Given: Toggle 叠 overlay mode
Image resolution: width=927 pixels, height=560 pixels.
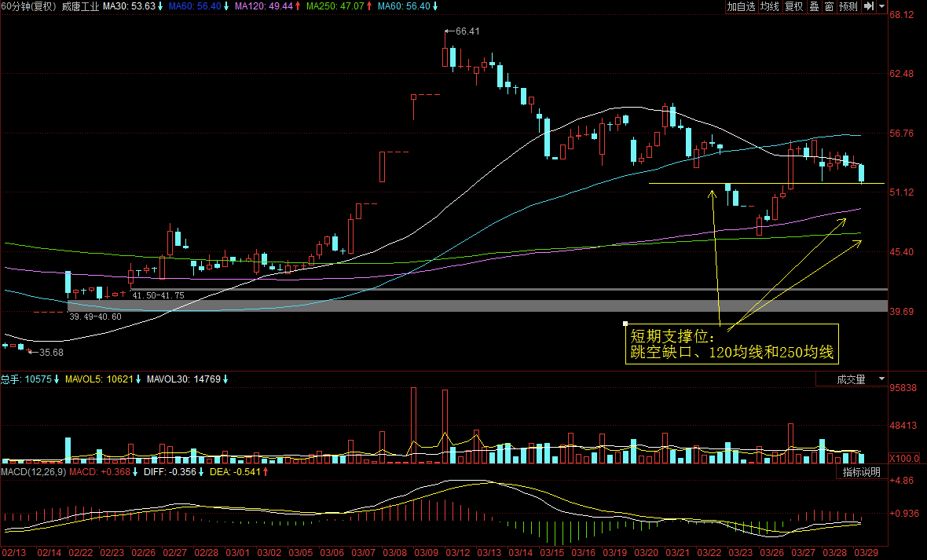Looking at the screenshot, I should (814, 6).
